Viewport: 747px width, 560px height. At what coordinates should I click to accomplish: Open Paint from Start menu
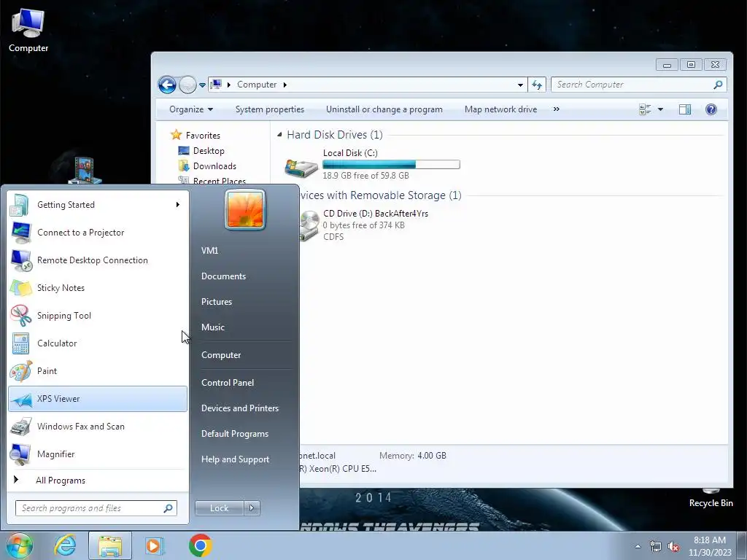pyautogui.click(x=98, y=371)
